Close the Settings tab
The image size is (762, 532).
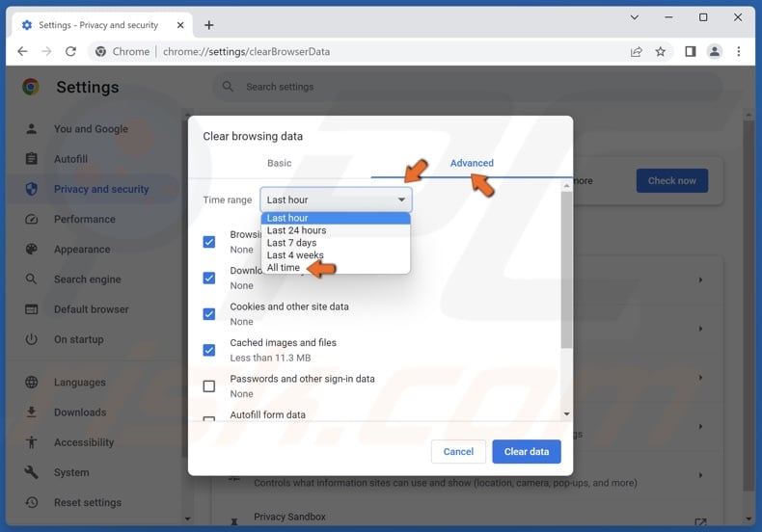point(180,25)
